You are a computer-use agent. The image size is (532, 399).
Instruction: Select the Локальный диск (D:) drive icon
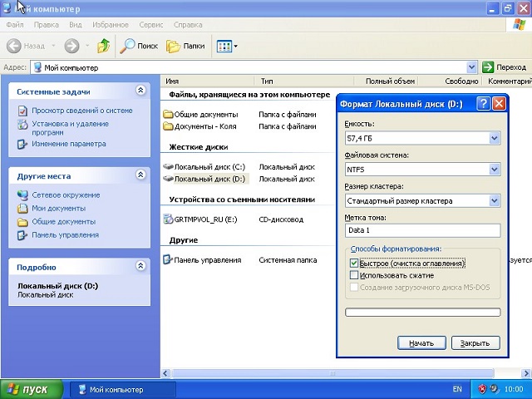click(x=168, y=179)
